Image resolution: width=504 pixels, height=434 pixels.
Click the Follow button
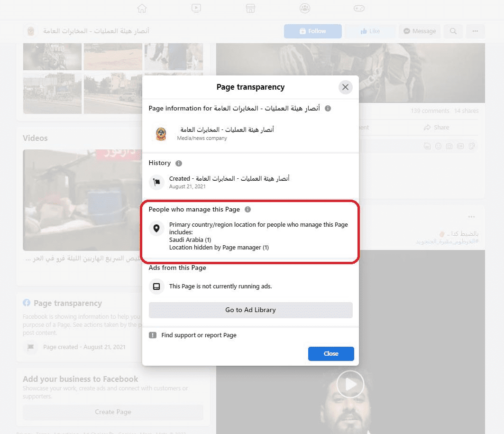313,31
